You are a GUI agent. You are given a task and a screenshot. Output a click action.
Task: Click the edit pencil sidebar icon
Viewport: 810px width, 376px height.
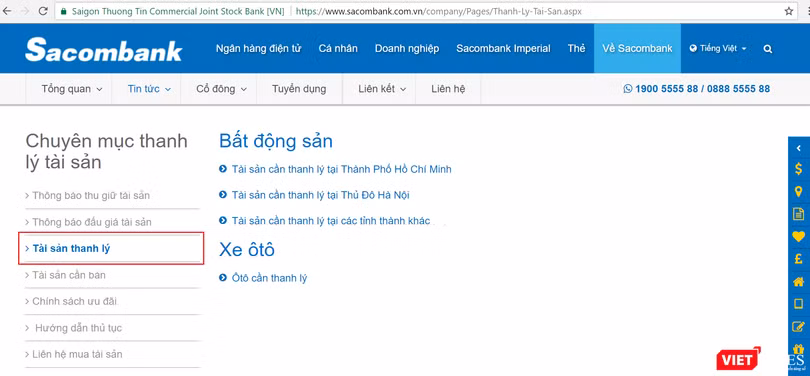tap(799, 326)
